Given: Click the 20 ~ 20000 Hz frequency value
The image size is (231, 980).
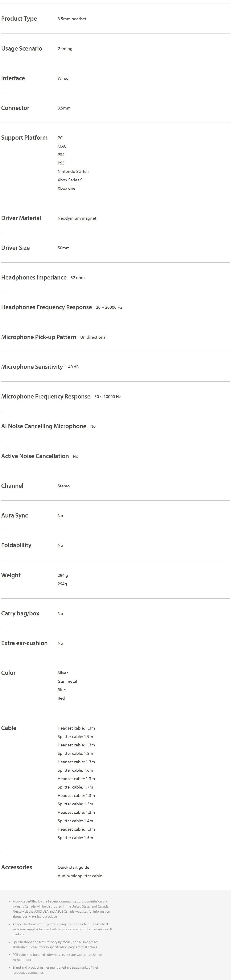Looking at the screenshot, I should pyautogui.click(x=109, y=307).
